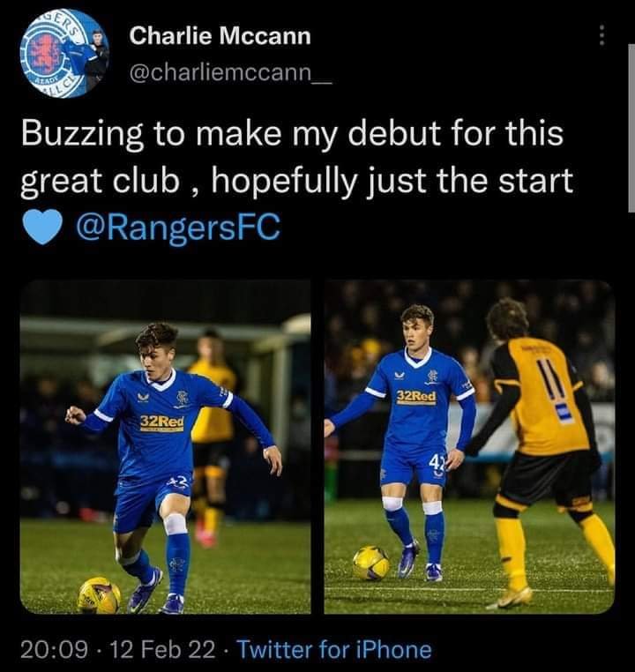Image resolution: width=635 pixels, height=672 pixels.
Task: Tap the blue heart emoji in tweet
Action: click(x=43, y=228)
